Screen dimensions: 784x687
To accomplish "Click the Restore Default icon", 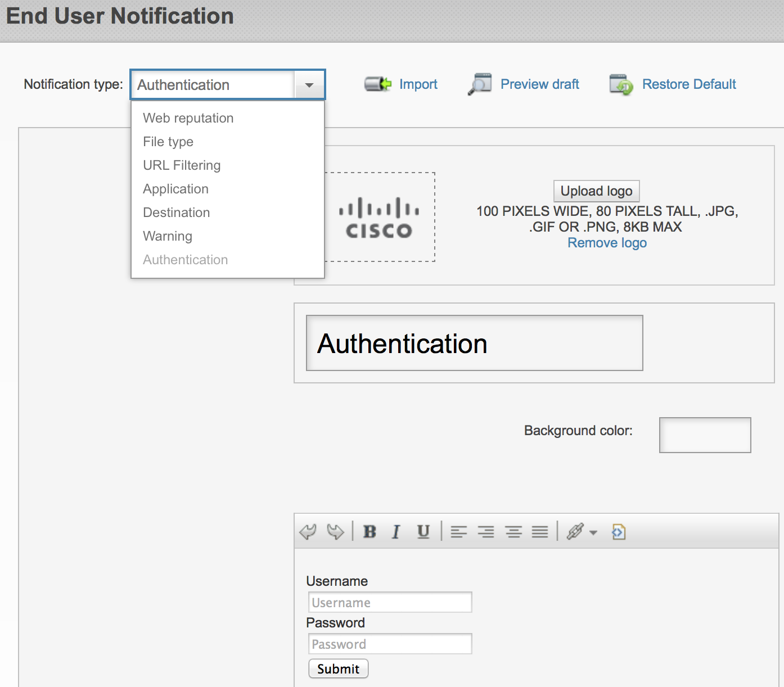I will click(x=621, y=84).
